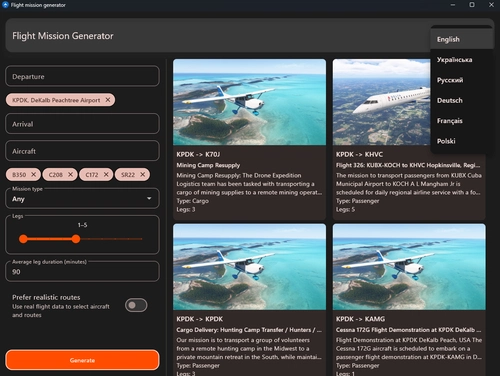The width and height of the screenshot is (500, 376).
Task: Remove the C172 aircraft chip
Action: point(106,174)
